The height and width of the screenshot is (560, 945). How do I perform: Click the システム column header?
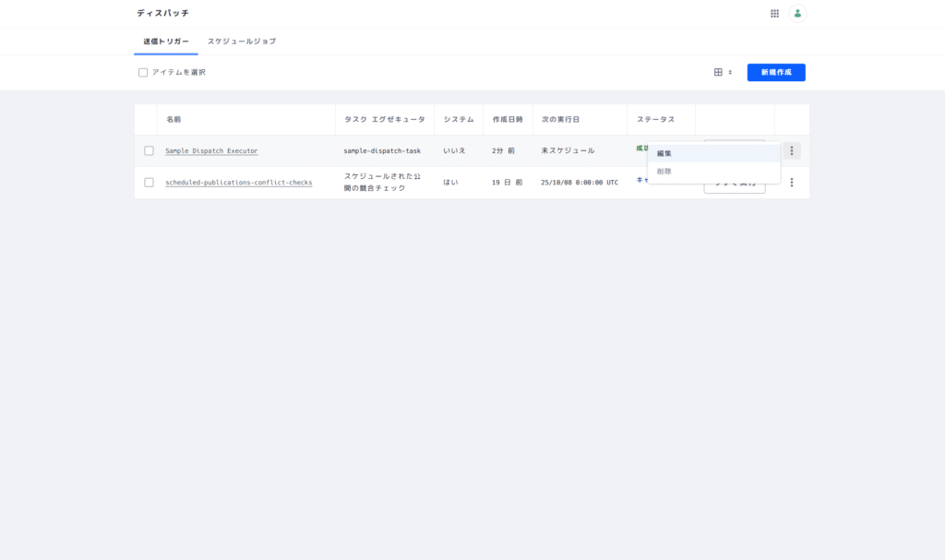point(459,120)
